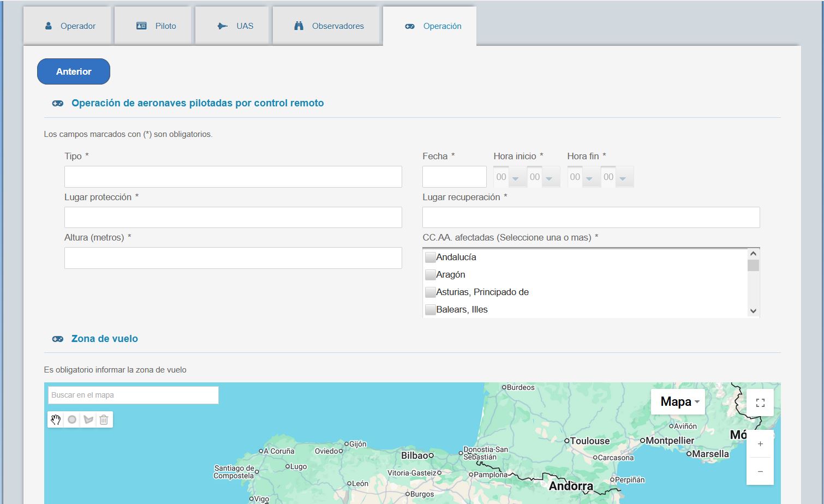Click the Perpiñán label on the map
This screenshot has width=824, height=504.
pyautogui.click(x=630, y=480)
